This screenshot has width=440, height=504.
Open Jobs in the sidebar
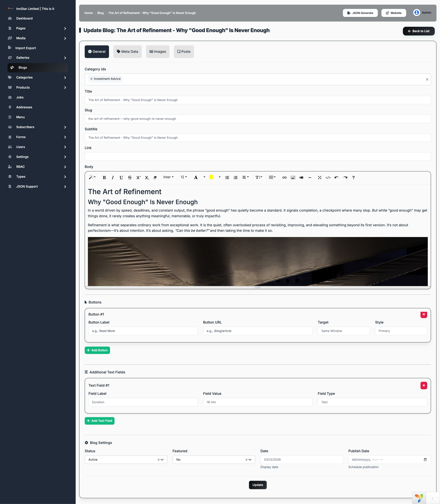pyautogui.click(x=20, y=97)
